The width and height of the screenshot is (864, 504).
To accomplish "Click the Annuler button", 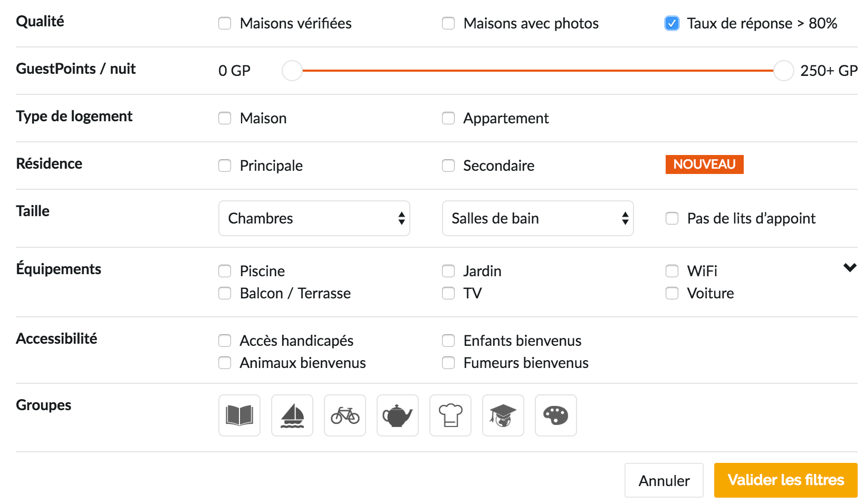I will pyautogui.click(x=664, y=480).
